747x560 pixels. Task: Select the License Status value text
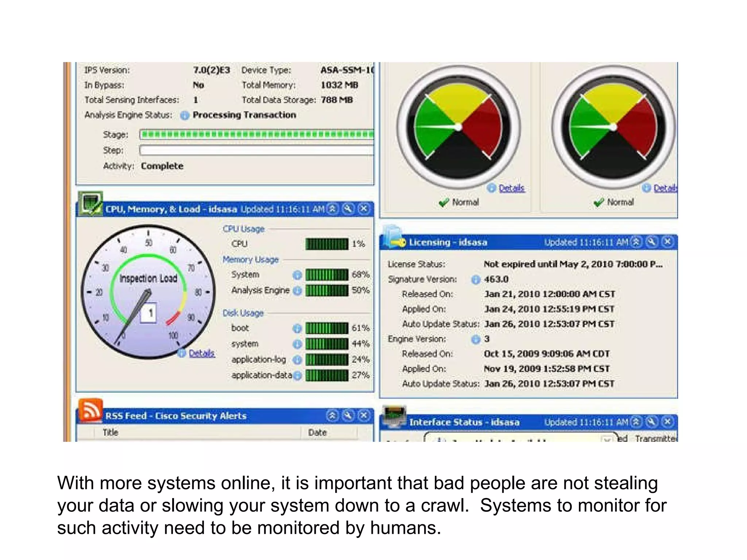[573, 264]
